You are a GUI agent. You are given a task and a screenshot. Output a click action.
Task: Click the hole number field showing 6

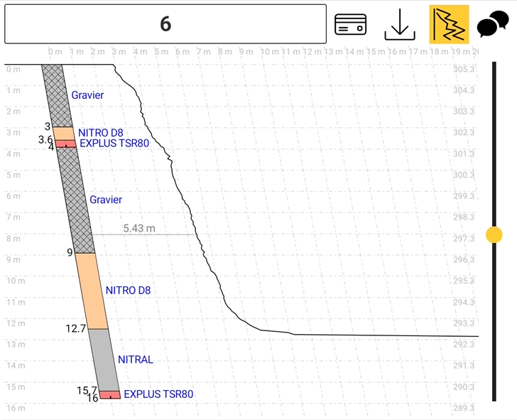click(165, 24)
